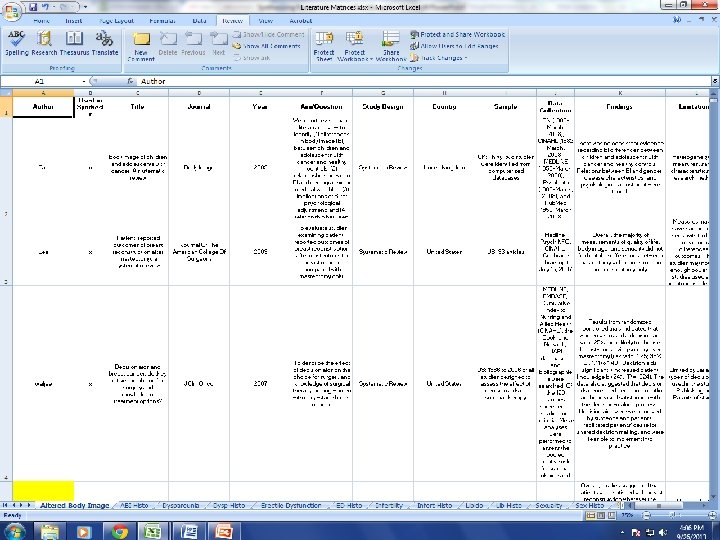Open Google Chrome from taskbar
This screenshot has height=540, width=720.
coord(120,532)
